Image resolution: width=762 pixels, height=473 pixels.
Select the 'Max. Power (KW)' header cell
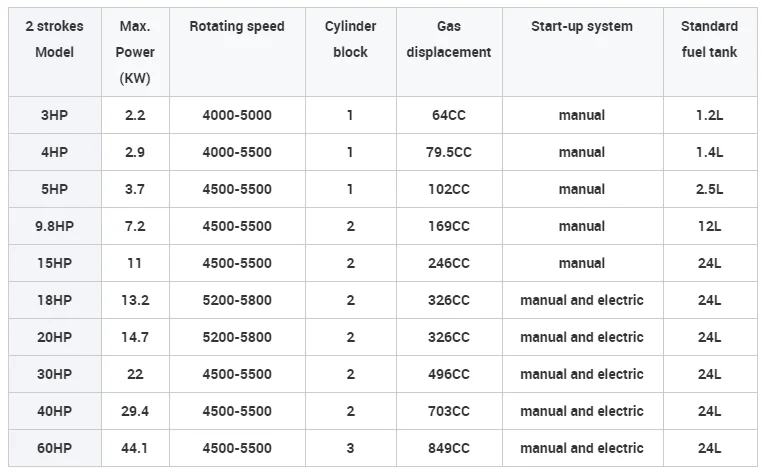pyautogui.click(x=135, y=52)
